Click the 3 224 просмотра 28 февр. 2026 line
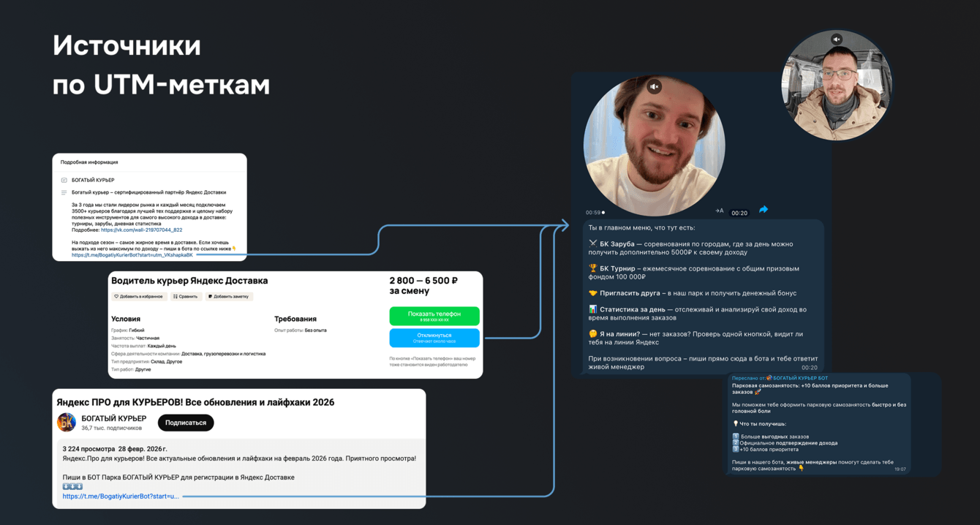Screen dimensions: 980x525 pos(115,449)
